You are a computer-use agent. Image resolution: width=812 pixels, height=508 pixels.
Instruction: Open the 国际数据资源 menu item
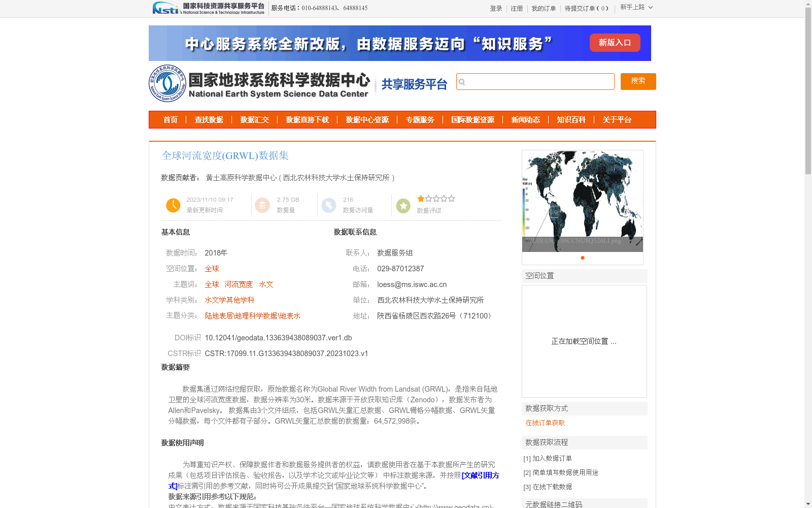(473, 120)
